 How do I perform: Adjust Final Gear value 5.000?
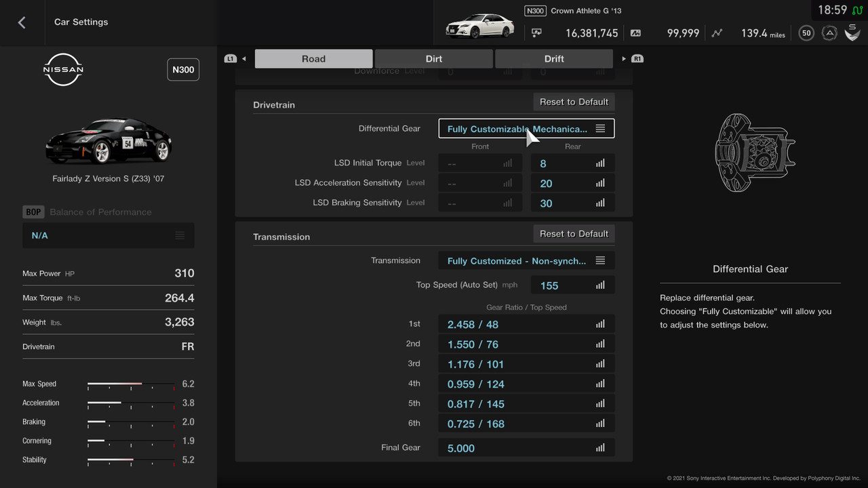point(527,448)
